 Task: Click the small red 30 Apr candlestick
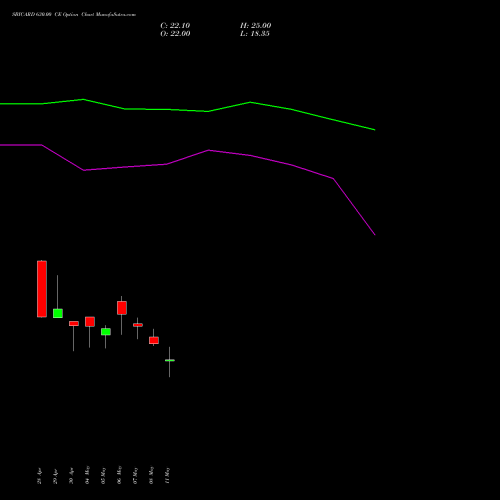coord(74,323)
